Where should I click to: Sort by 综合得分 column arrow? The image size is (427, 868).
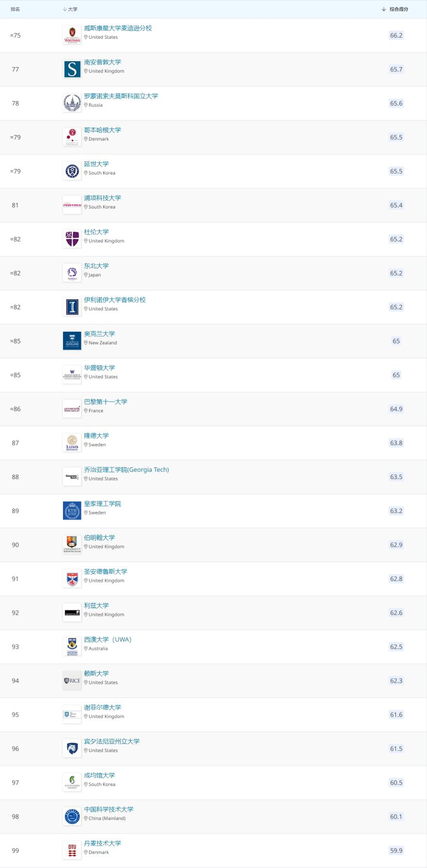click(384, 9)
